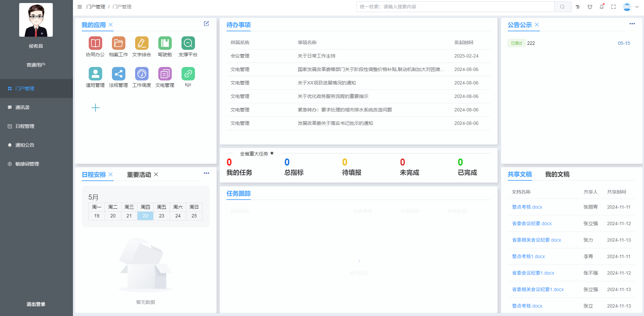Image resolution: width=644 pixels, height=316 pixels.
Task: Launch the 驾驶舱 app icon
Action: (x=165, y=43)
